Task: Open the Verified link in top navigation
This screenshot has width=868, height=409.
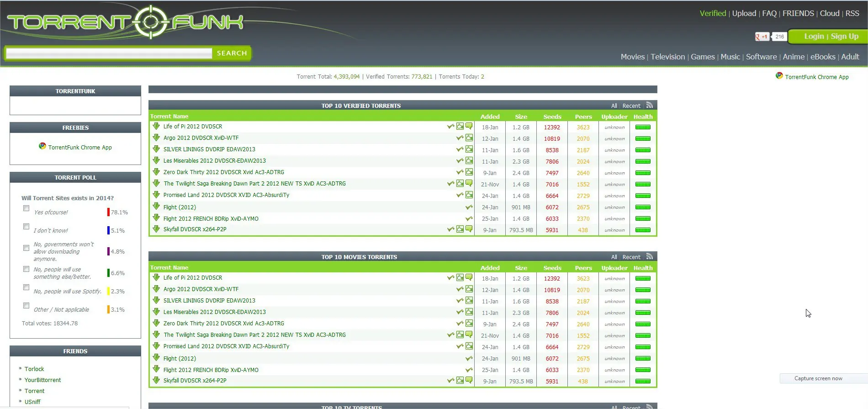Action: click(713, 13)
